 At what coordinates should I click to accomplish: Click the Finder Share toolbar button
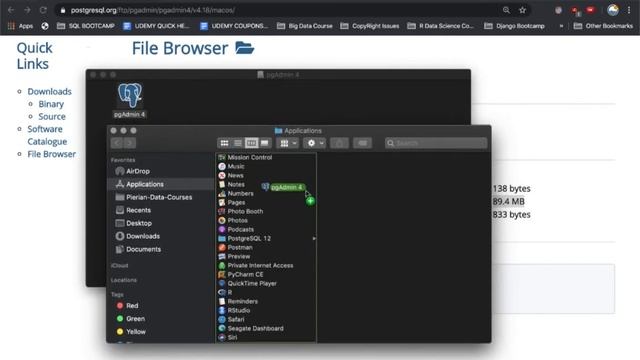tap(339, 143)
